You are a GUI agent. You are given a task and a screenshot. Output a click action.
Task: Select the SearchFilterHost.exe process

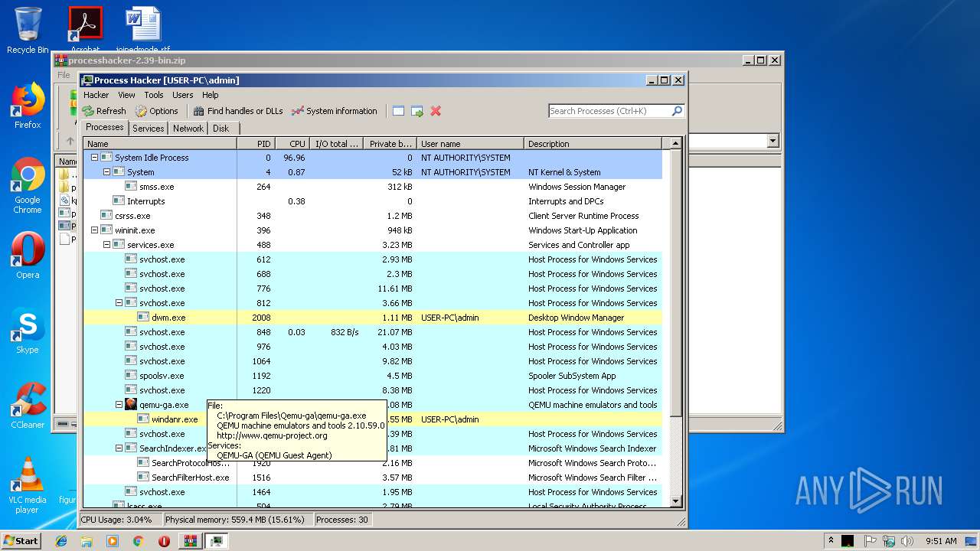(373, 478)
